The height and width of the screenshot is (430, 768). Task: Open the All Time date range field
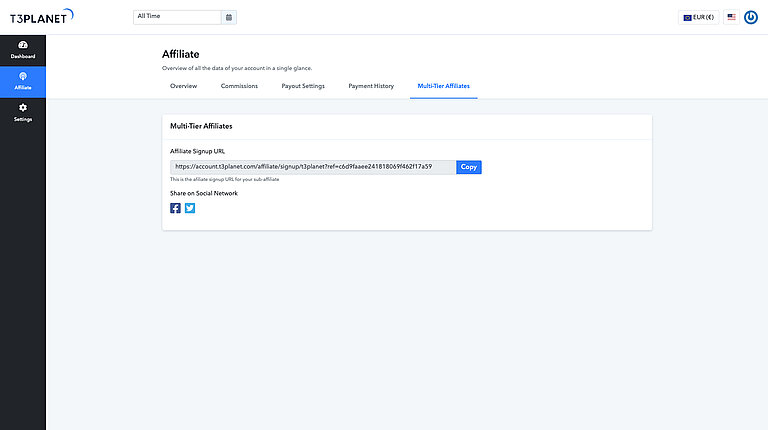[x=177, y=17]
